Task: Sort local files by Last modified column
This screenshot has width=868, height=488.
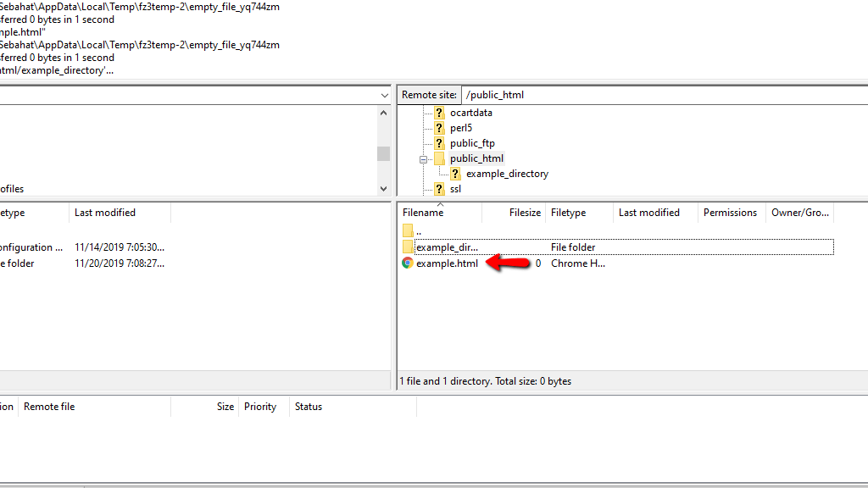Action: 120,213
